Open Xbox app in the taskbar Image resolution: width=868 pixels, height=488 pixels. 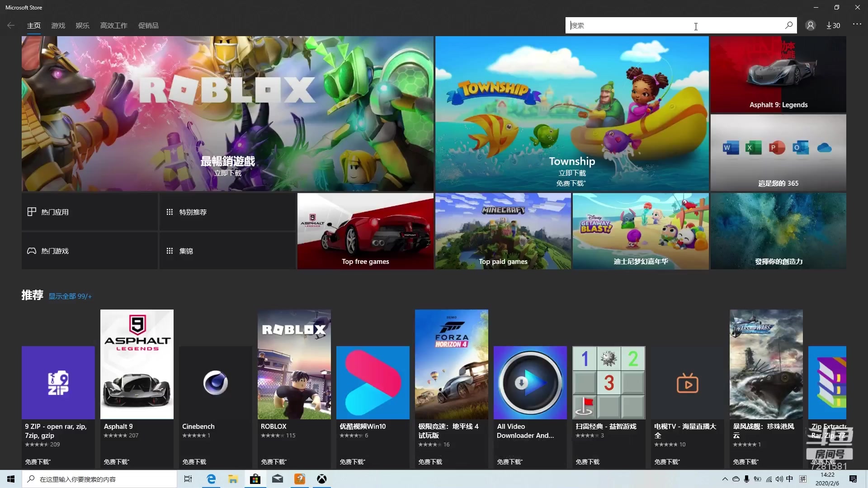point(321,479)
